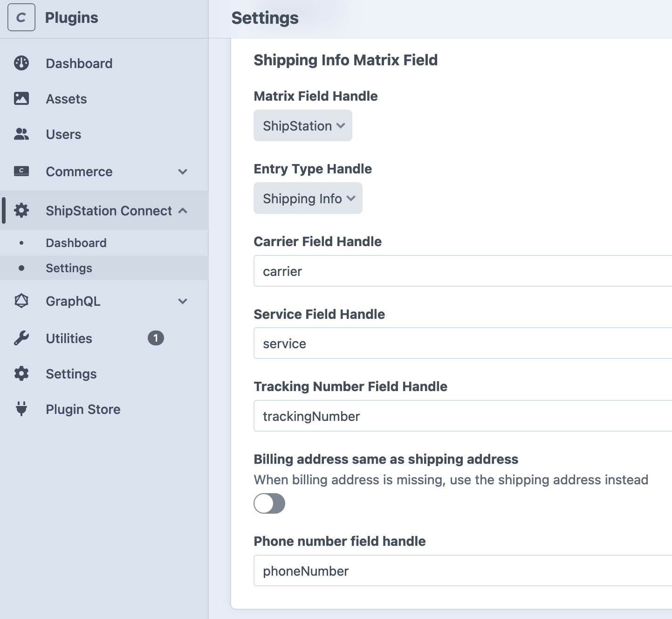
Task: Click the Plugin Store plug icon
Action: [21, 409]
